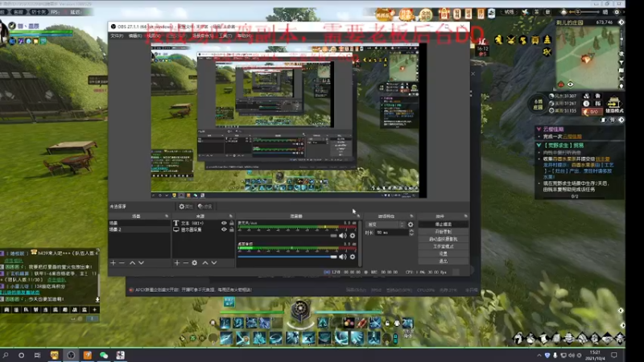The height and width of the screenshot is (362, 644).
Task: Click the Start Virtual Camera button
Action: 444,239
